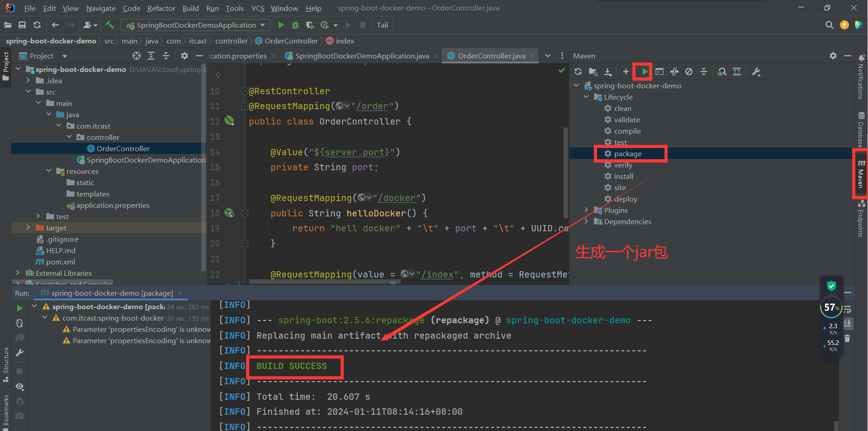Collapse the resources folder
The width and height of the screenshot is (868, 431).
click(x=49, y=171)
